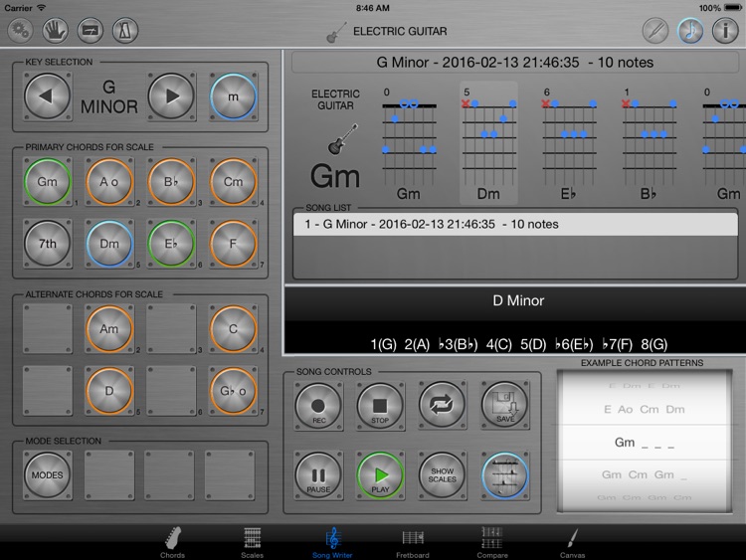Switch to the Compare tab

pyautogui.click(x=492, y=542)
